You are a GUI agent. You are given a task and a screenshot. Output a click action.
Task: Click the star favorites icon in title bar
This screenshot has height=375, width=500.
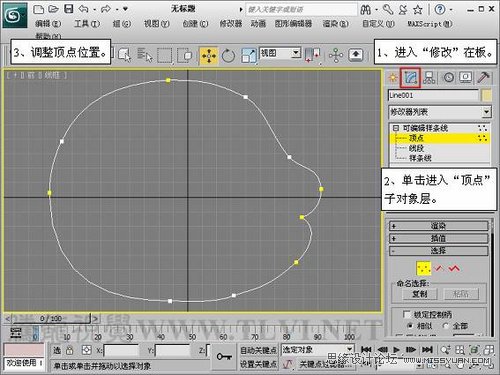(418, 10)
